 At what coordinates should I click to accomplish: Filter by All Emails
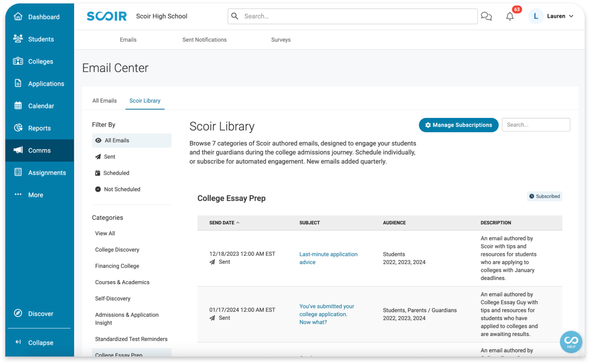[x=131, y=140]
